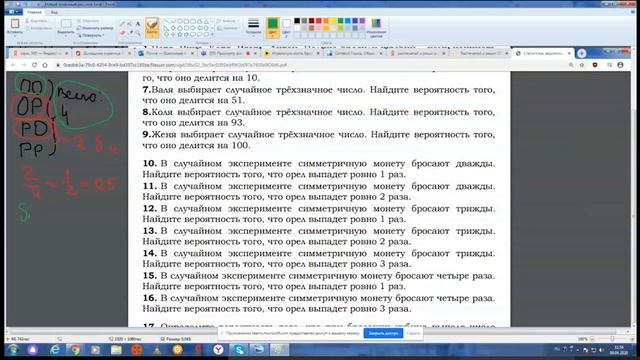The width and height of the screenshot is (640, 360).
Task: Pick black from the color palette
Action: tap(297, 21)
